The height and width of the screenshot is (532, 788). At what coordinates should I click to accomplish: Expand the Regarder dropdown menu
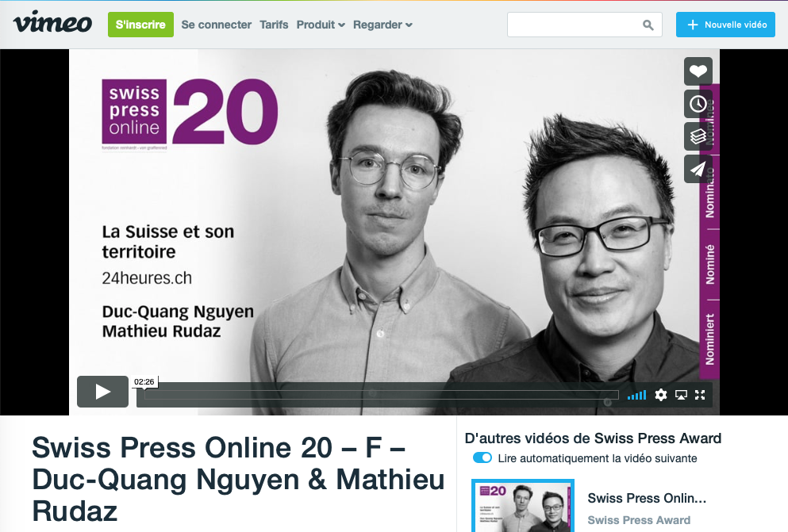coord(382,25)
